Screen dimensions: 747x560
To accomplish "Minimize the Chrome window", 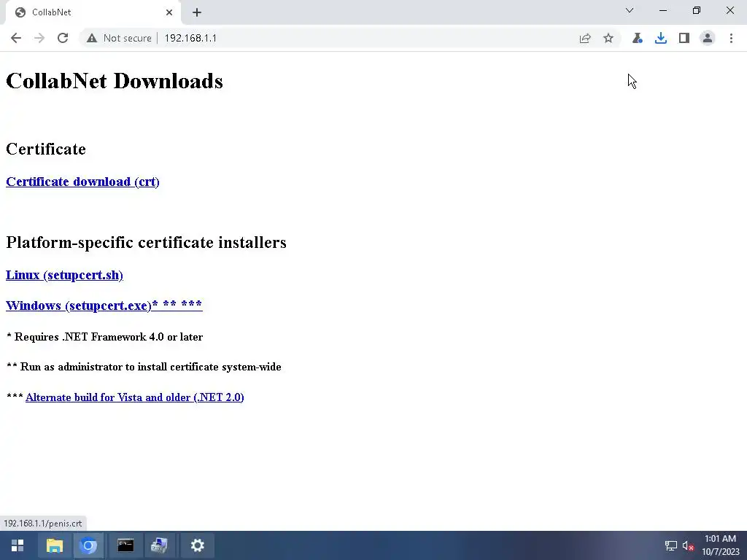I will (x=663, y=10).
